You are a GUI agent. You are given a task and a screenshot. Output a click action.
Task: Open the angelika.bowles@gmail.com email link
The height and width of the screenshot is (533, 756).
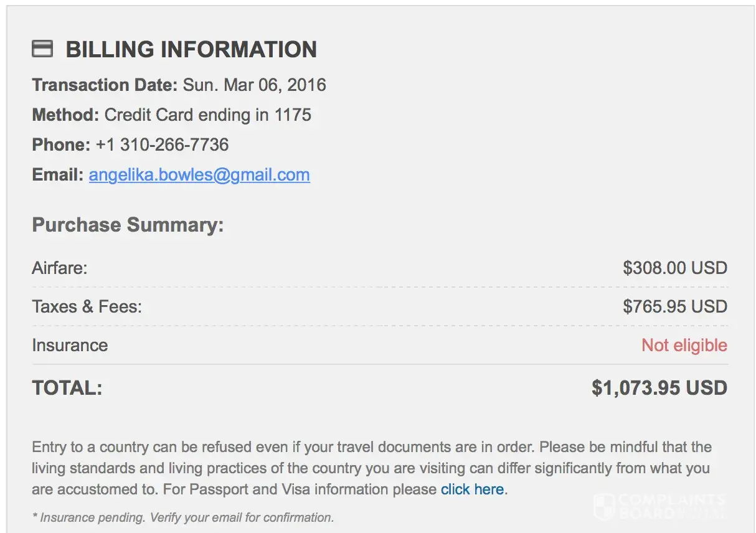[x=199, y=175]
